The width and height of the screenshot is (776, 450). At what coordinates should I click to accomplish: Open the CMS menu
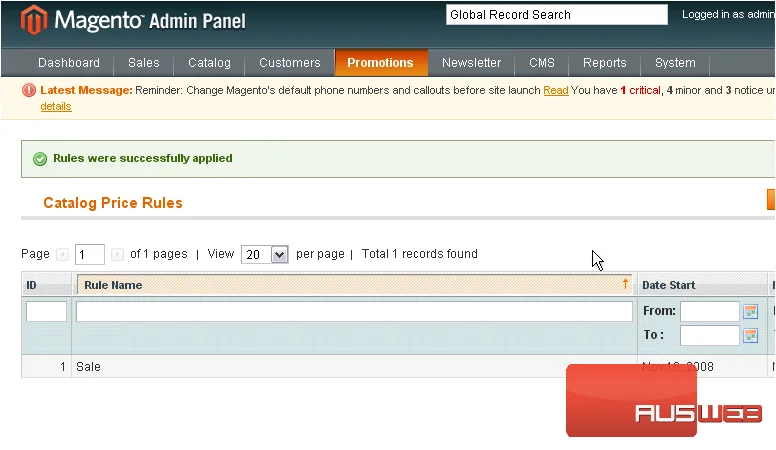(x=541, y=63)
